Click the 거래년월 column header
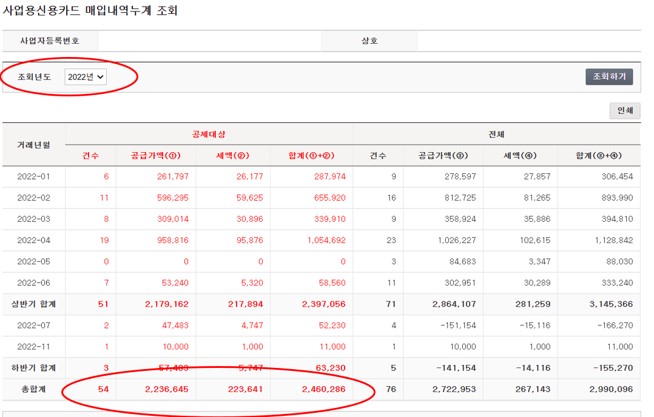The width and height of the screenshot is (654, 417). pos(33,145)
